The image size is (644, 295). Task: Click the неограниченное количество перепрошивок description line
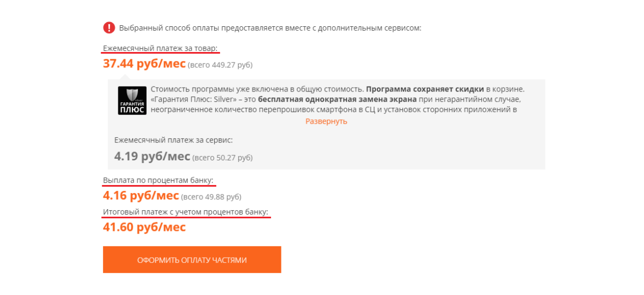pyautogui.click(x=334, y=109)
